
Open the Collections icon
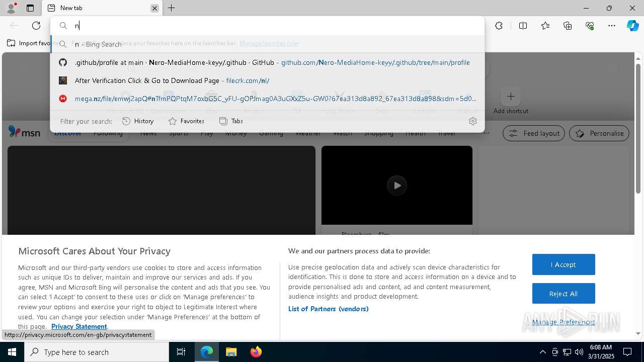click(x=568, y=26)
